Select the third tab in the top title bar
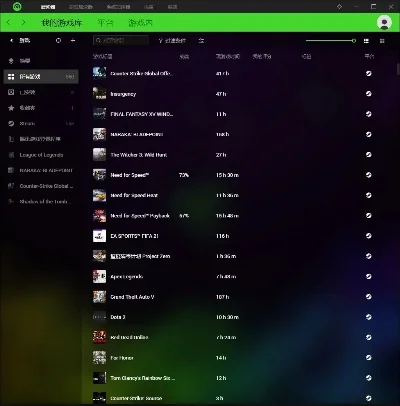This screenshot has width=400, height=406. point(118,7)
